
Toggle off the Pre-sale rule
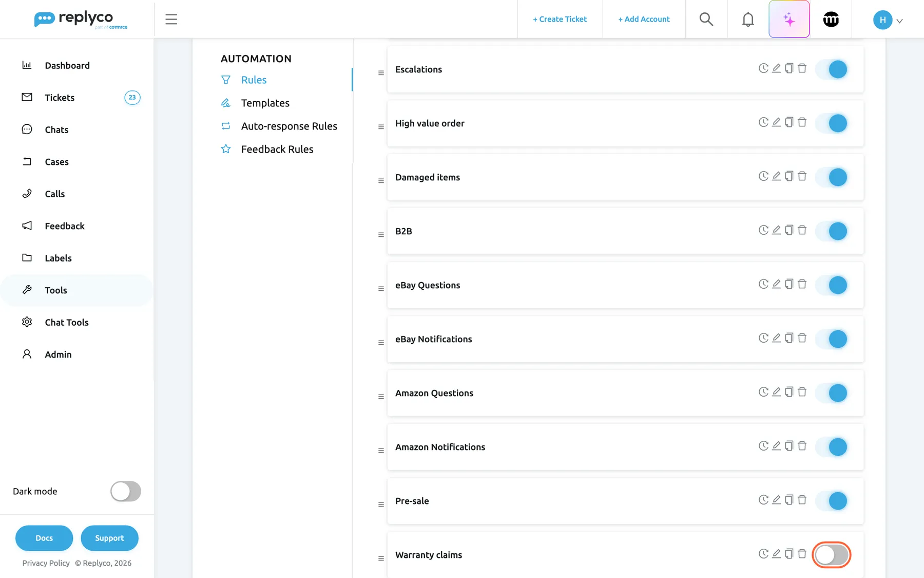832,501
